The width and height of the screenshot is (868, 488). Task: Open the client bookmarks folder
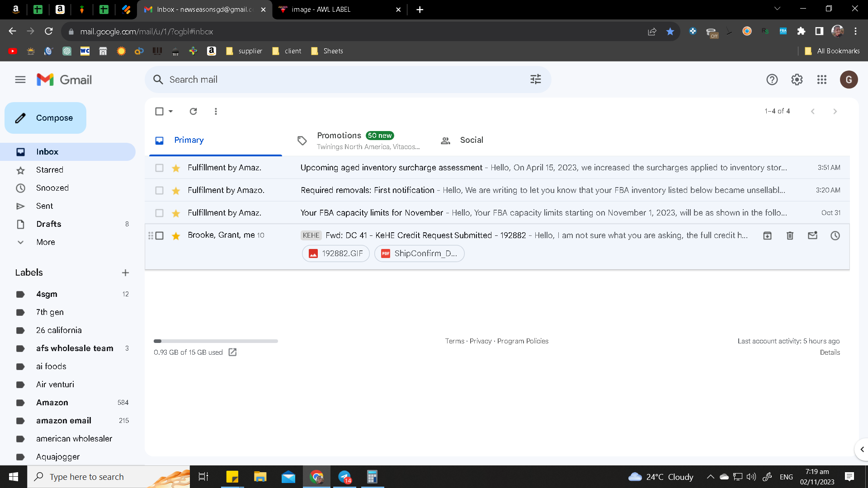point(287,51)
